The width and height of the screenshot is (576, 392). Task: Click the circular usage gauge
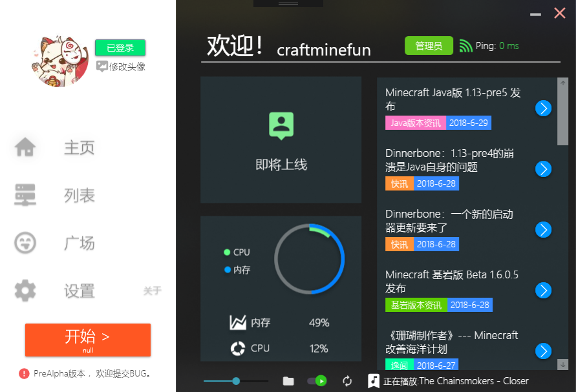pos(309,259)
